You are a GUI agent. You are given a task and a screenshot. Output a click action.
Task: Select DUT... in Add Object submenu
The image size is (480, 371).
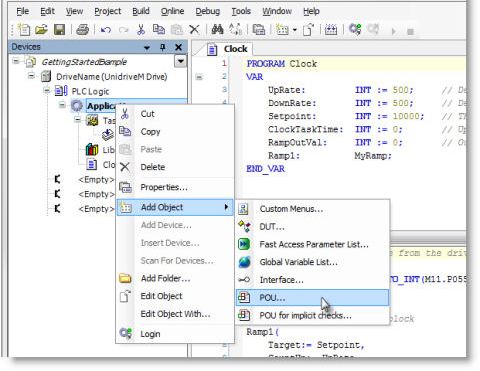312,227
